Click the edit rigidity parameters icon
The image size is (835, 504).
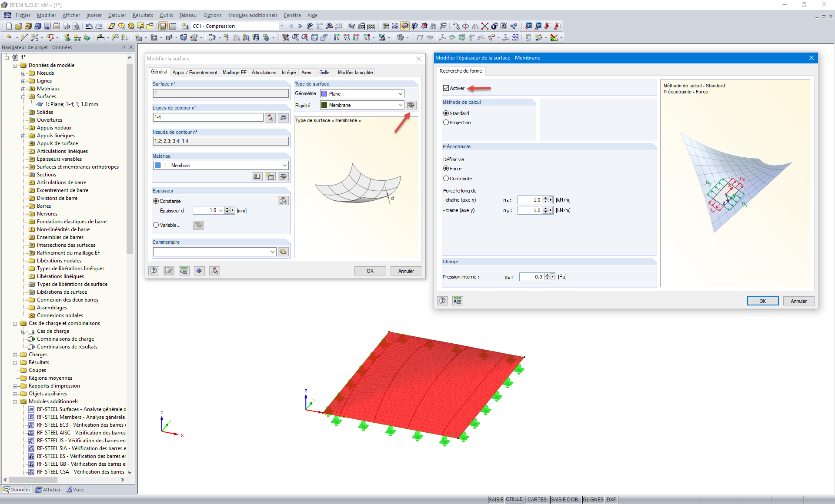click(x=411, y=105)
